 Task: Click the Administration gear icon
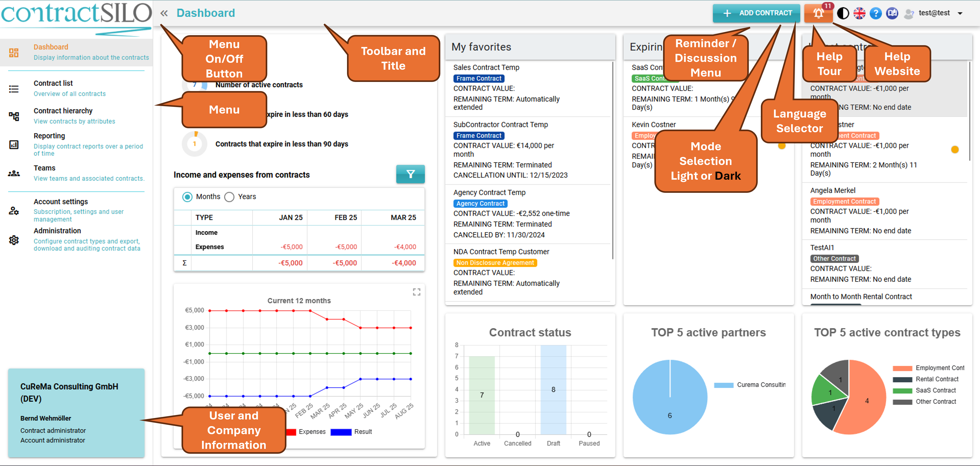coord(14,240)
